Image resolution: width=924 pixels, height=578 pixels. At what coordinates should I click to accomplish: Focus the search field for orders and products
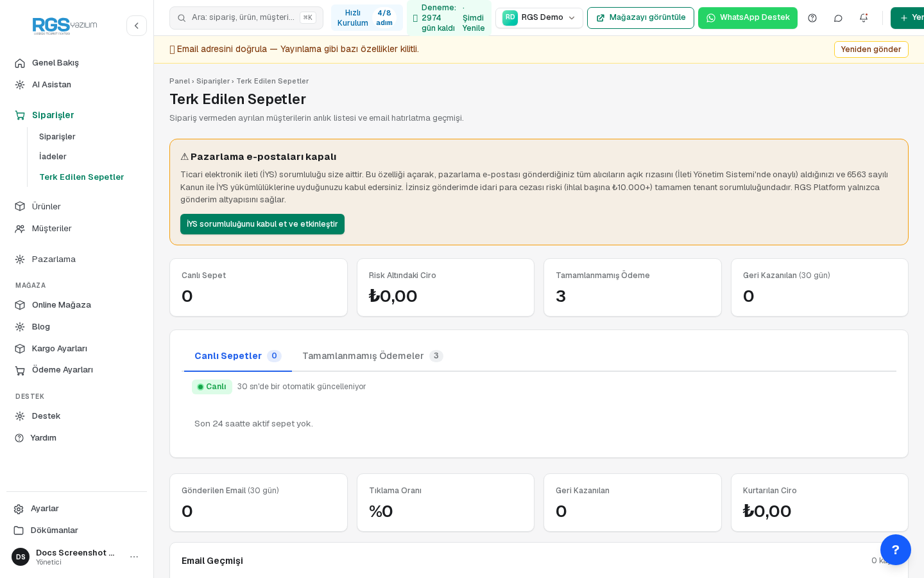point(246,18)
